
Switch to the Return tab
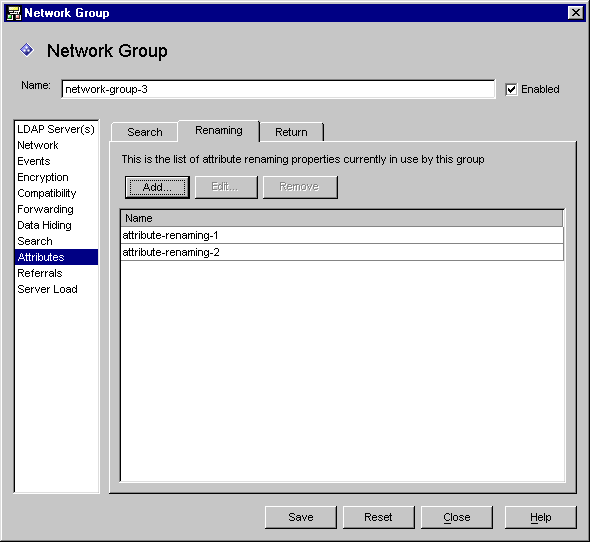tap(291, 132)
